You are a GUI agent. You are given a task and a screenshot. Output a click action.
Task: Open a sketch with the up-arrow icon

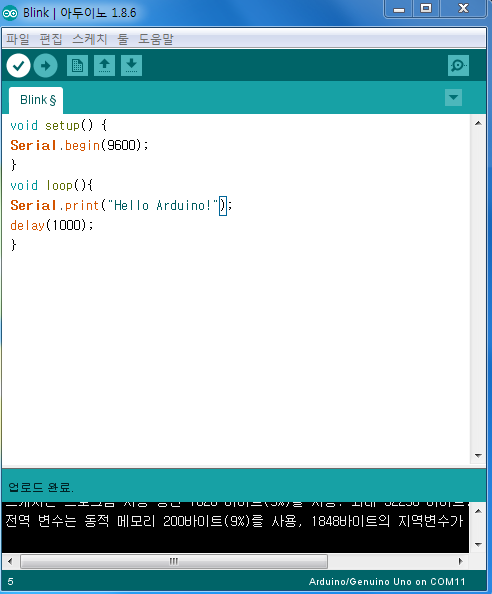(105, 66)
